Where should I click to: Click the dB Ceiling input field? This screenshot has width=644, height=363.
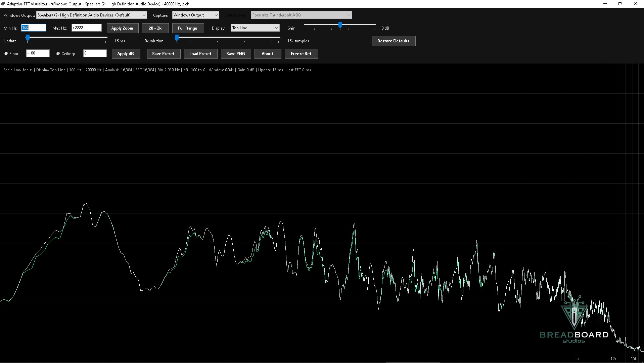[95, 53]
